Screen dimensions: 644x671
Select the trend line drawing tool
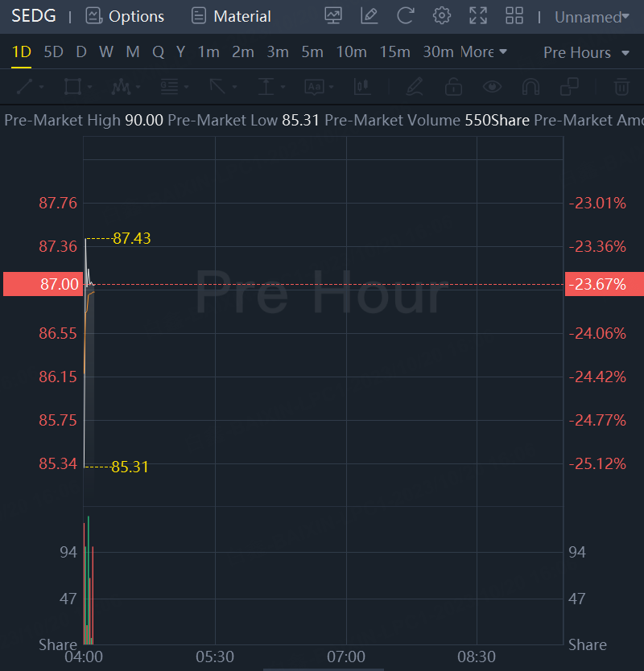point(25,86)
